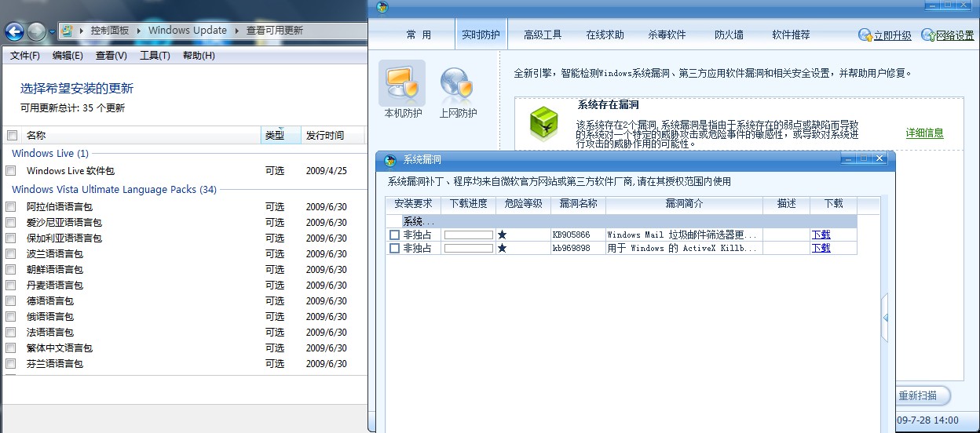Check the 德语语言包 checkbox
Screen dimensions: 980x433
click(11, 300)
